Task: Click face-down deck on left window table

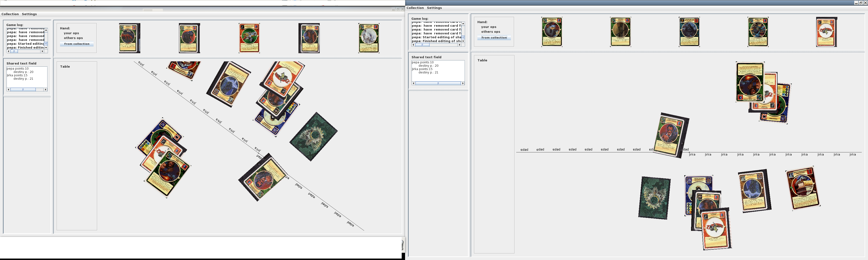Action: click(313, 136)
